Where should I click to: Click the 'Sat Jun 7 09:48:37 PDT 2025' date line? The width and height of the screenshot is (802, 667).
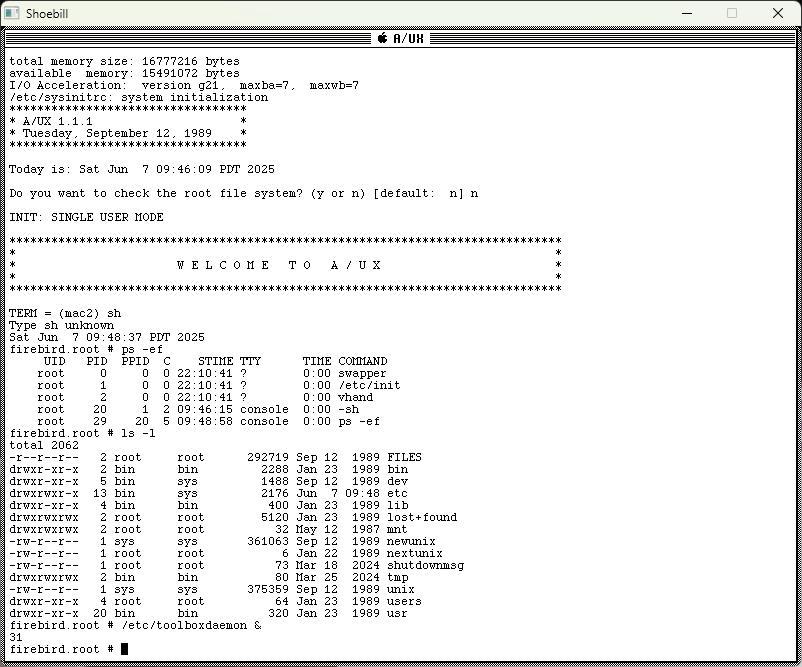coord(107,338)
